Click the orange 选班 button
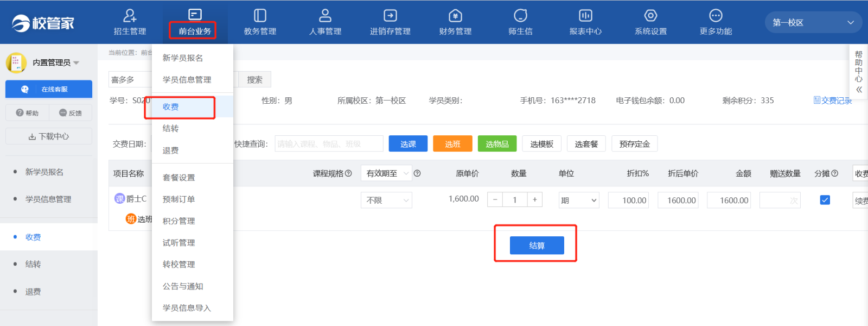 click(x=452, y=144)
